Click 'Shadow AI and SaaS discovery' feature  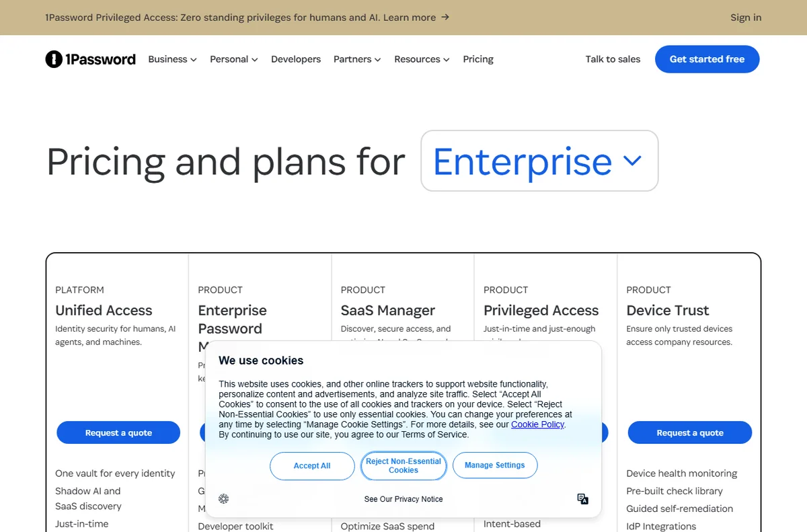click(88, 498)
